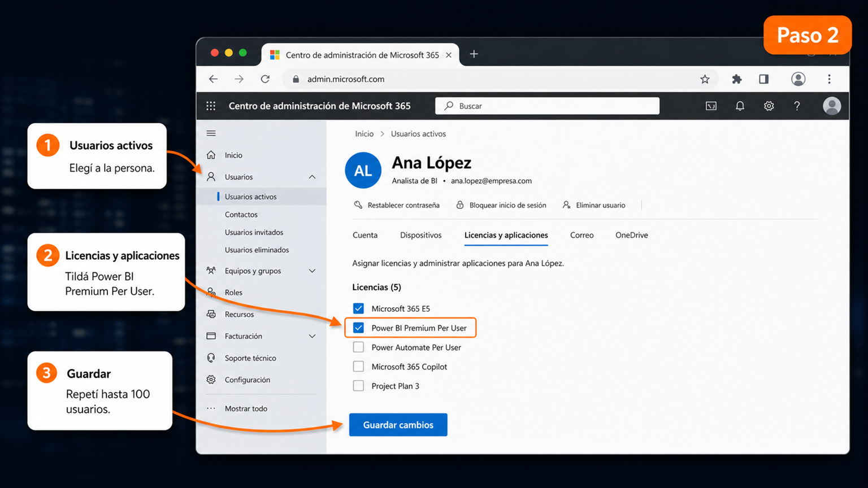
Task: Click Guardar cambios button
Action: click(398, 425)
